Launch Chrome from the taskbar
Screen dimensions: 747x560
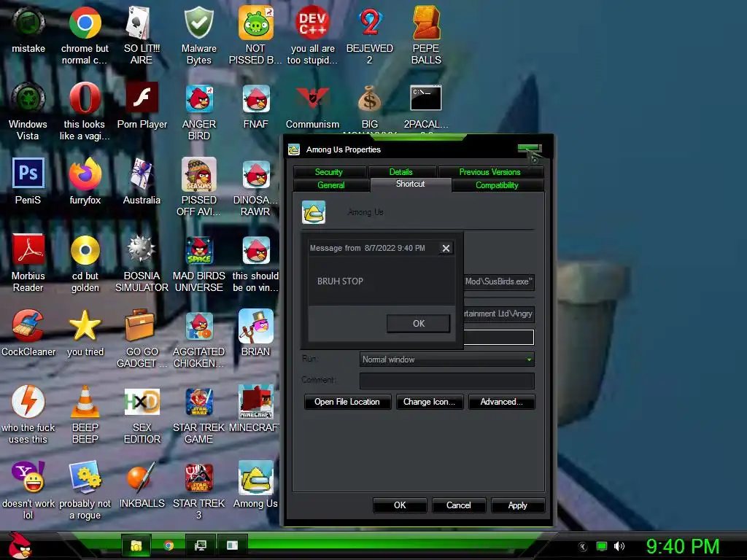coord(169,545)
